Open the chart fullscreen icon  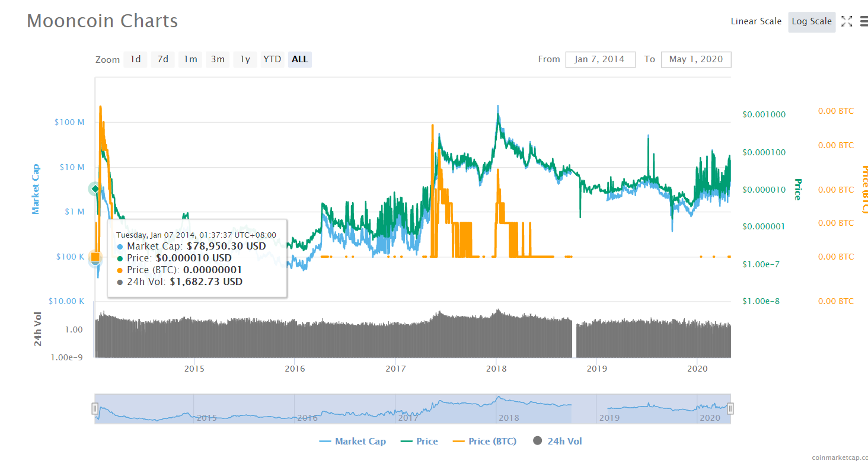(847, 21)
